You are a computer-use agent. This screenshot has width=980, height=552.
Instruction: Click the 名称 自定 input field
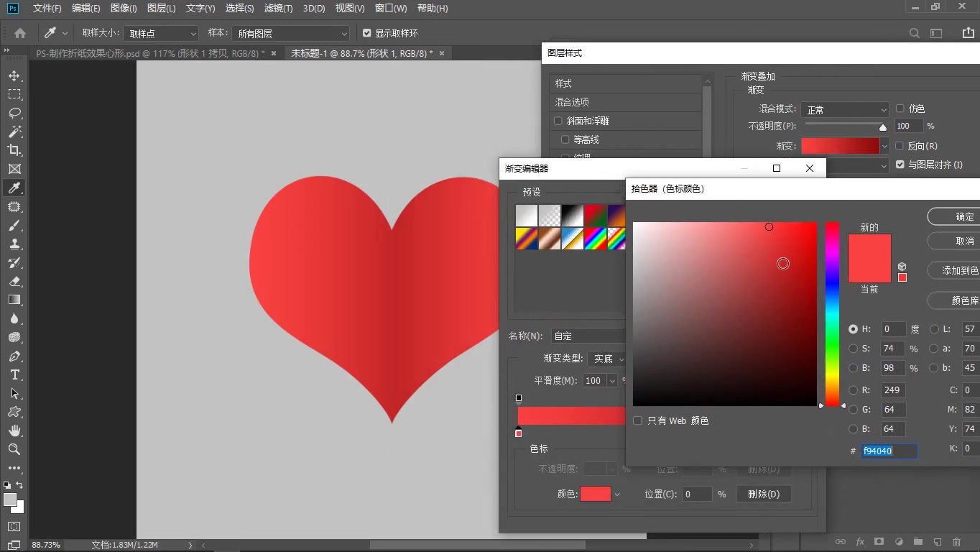click(x=588, y=336)
